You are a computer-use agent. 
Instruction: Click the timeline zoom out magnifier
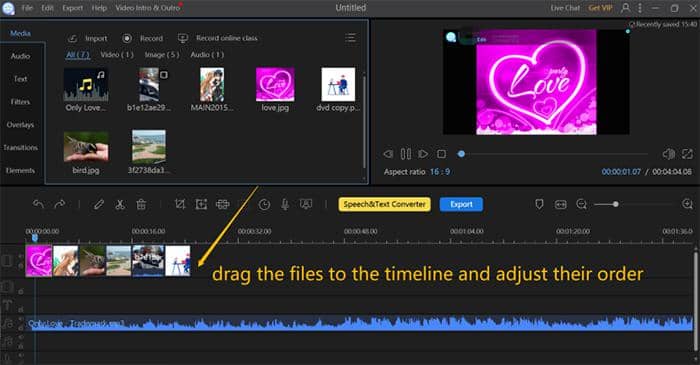tap(581, 204)
